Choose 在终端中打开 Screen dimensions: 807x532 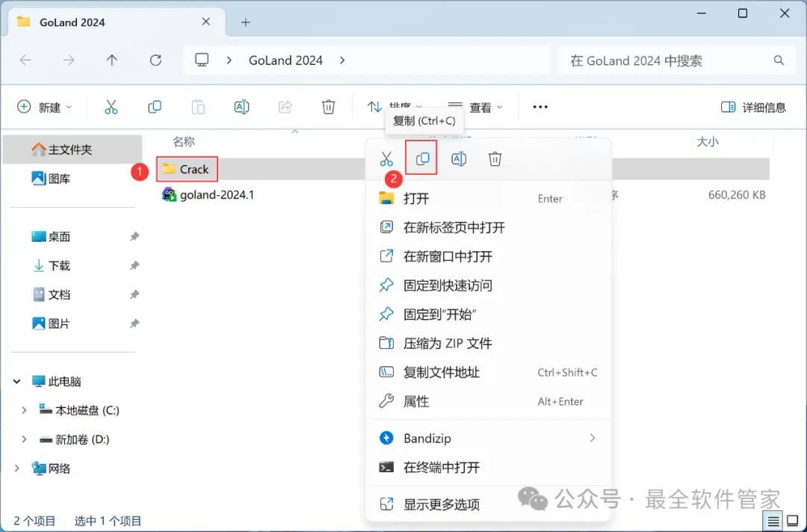click(488, 467)
